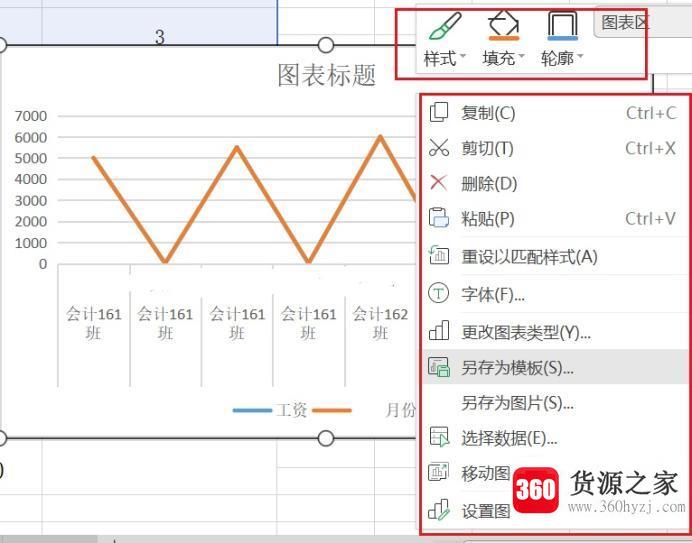Click the Outline shape icon
The height and width of the screenshot is (543, 692).
(563, 26)
